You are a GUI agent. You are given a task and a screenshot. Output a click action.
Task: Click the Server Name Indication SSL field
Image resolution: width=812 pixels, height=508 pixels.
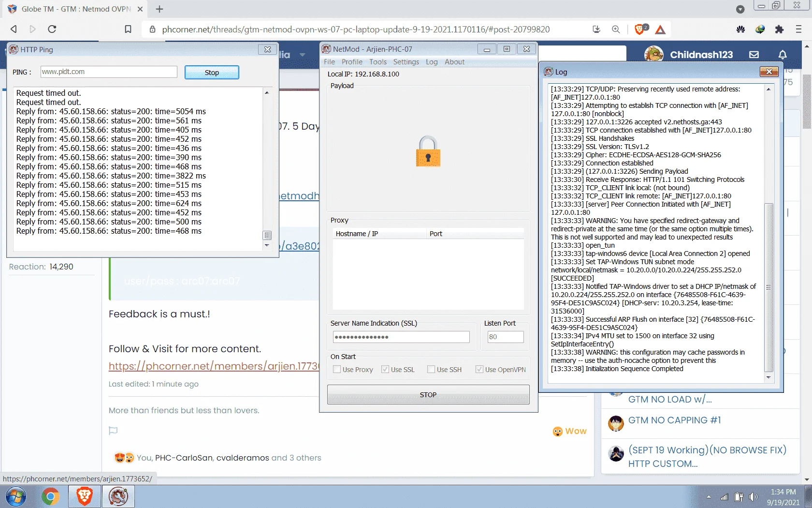pyautogui.click(x=401, y=337)
